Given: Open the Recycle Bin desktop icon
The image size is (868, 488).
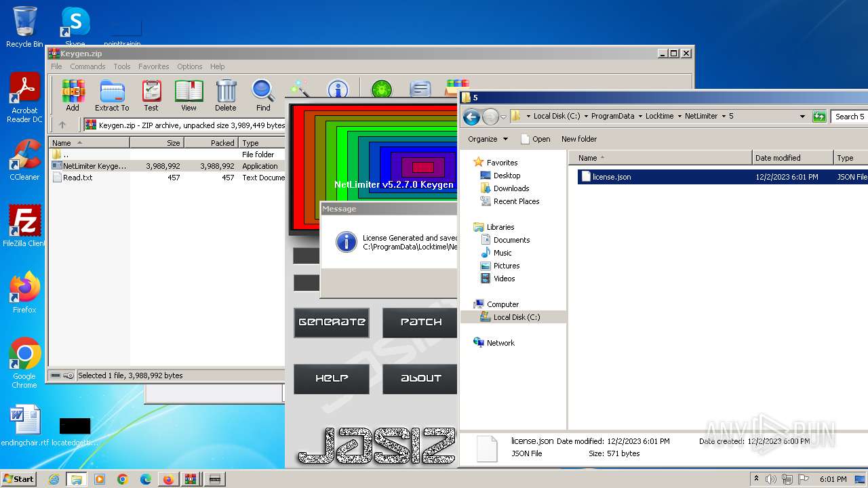Looking at the screenshot, I should (x=24, y=27).
